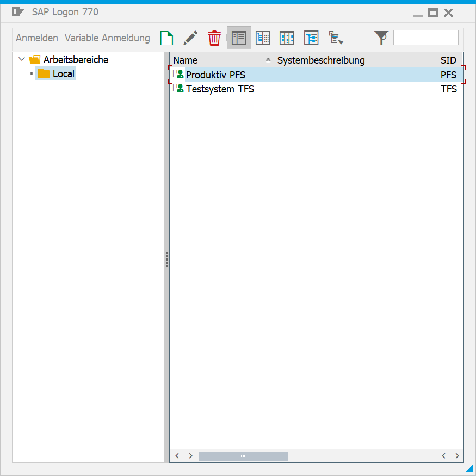Click into the filter search field

click(425, 38)
